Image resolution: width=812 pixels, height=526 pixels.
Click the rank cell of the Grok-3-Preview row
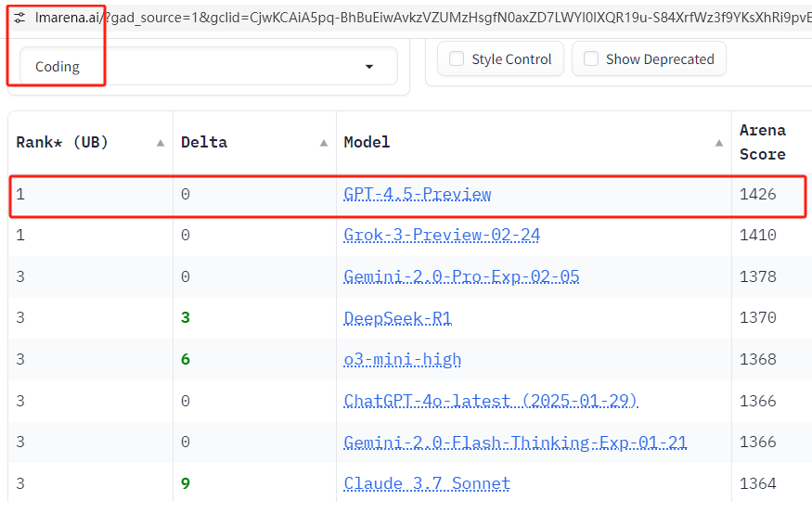[x=91, y=235]
